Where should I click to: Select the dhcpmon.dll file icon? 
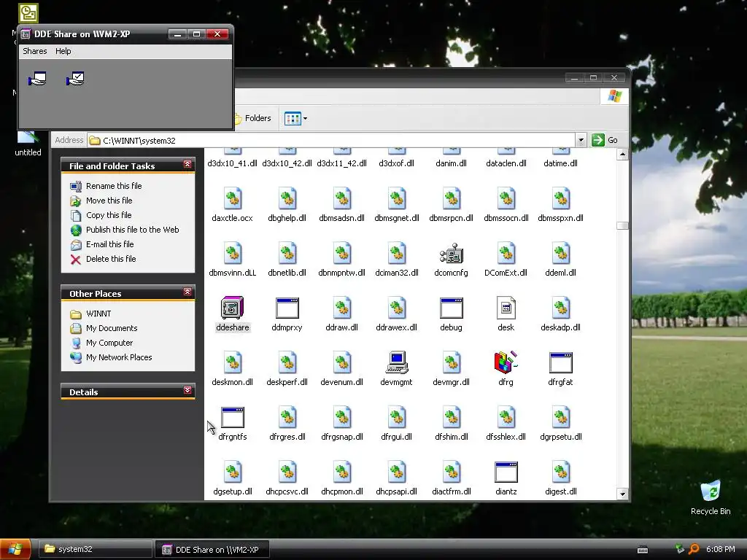[x=342, y=472]
